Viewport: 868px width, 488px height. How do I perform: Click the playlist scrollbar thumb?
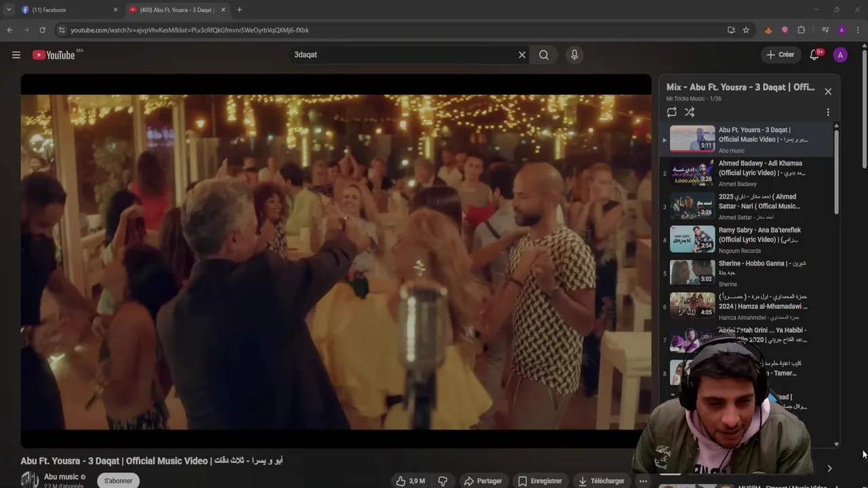click(x=836, y=173)
